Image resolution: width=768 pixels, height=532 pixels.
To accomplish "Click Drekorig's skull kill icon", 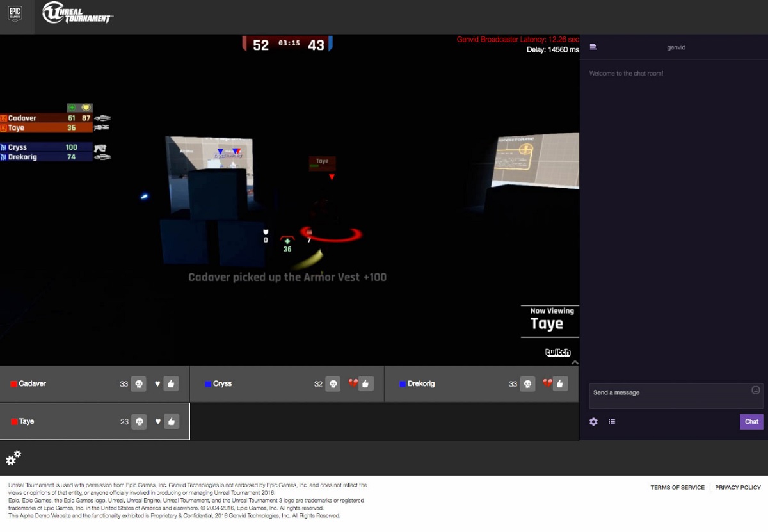I will click(527, 384).
